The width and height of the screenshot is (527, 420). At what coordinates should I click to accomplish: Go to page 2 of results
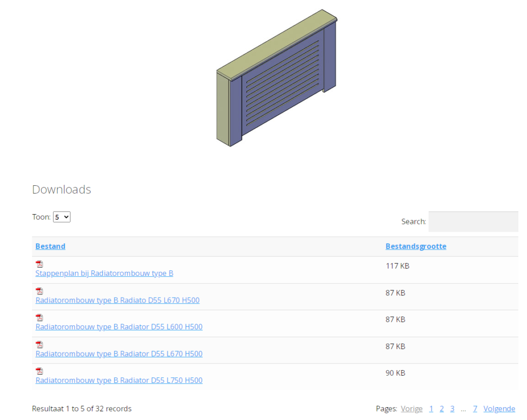click(x=442, y=409)
